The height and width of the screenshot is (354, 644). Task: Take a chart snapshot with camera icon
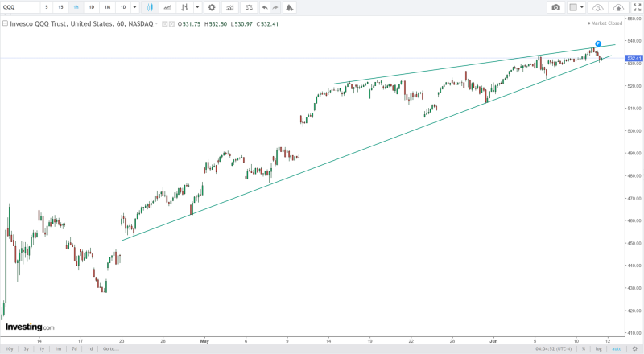555,7
